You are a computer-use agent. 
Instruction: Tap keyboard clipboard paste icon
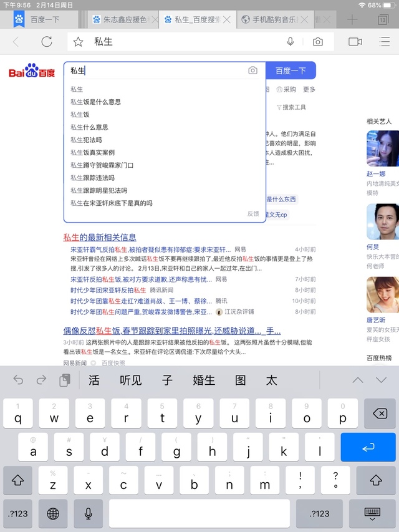coord(65,380)
